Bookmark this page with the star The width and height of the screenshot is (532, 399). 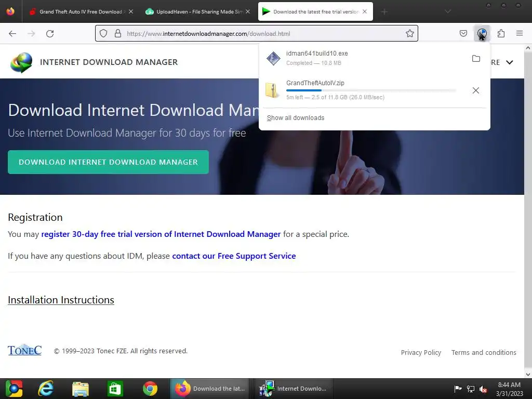410,33
